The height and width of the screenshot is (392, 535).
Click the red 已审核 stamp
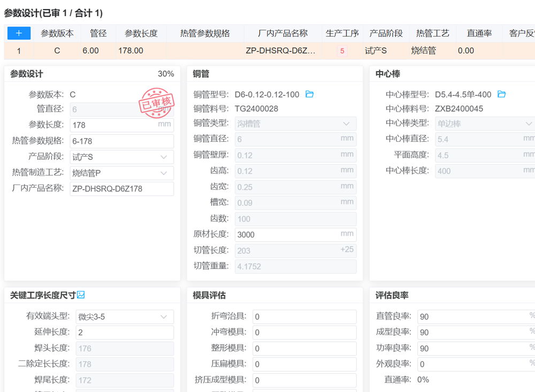(156, 102)
